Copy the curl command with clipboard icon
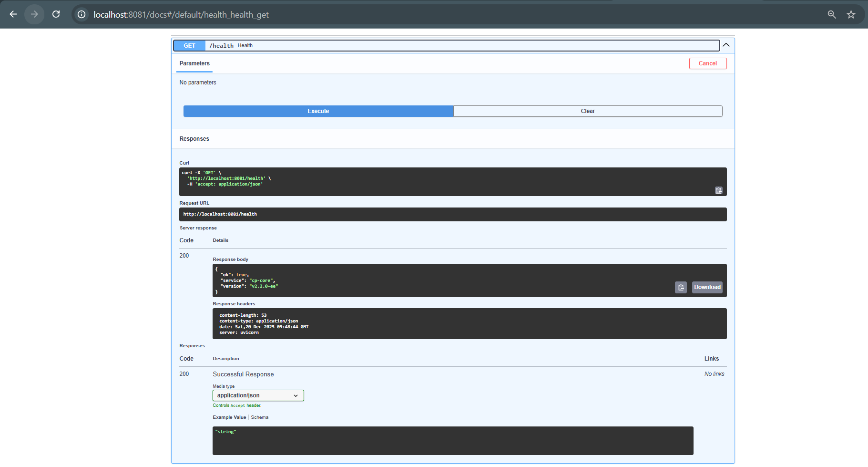 (x=719, y=190)
